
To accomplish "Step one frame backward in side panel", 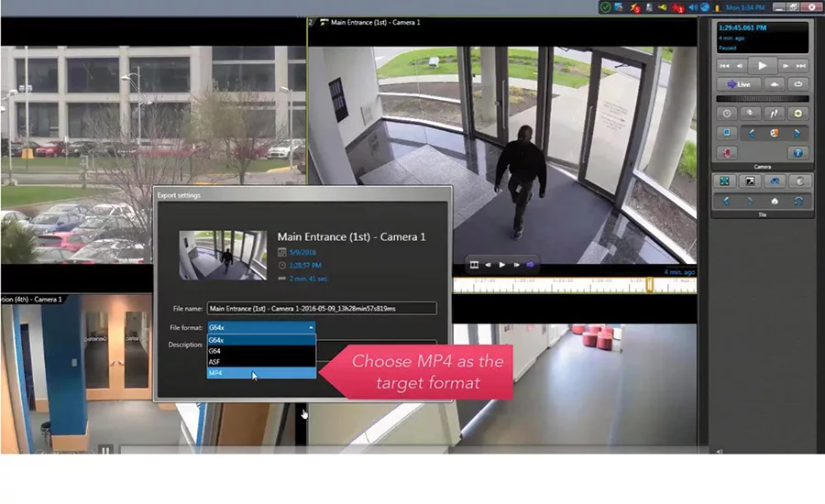I will (x=739, y=66).
